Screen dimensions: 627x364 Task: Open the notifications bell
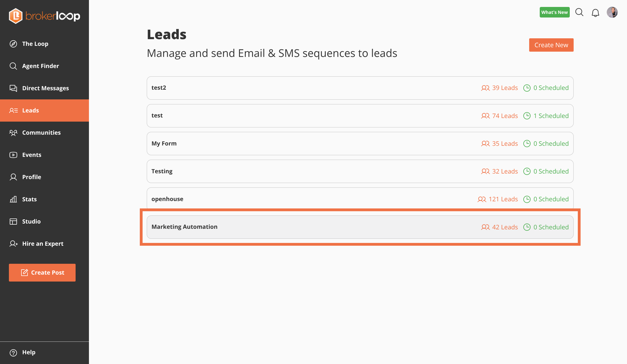[595, 13]
